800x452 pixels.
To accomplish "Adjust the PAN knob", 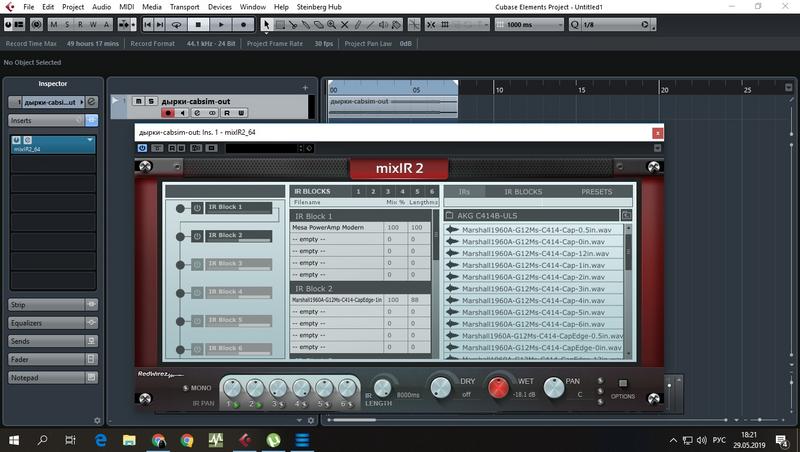I will [x=554, y=388].
